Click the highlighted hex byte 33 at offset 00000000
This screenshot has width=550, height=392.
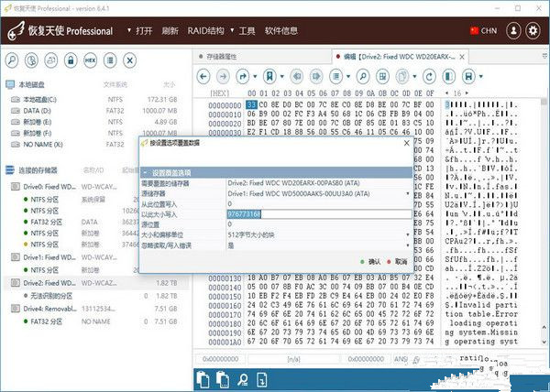pos(251,104)
